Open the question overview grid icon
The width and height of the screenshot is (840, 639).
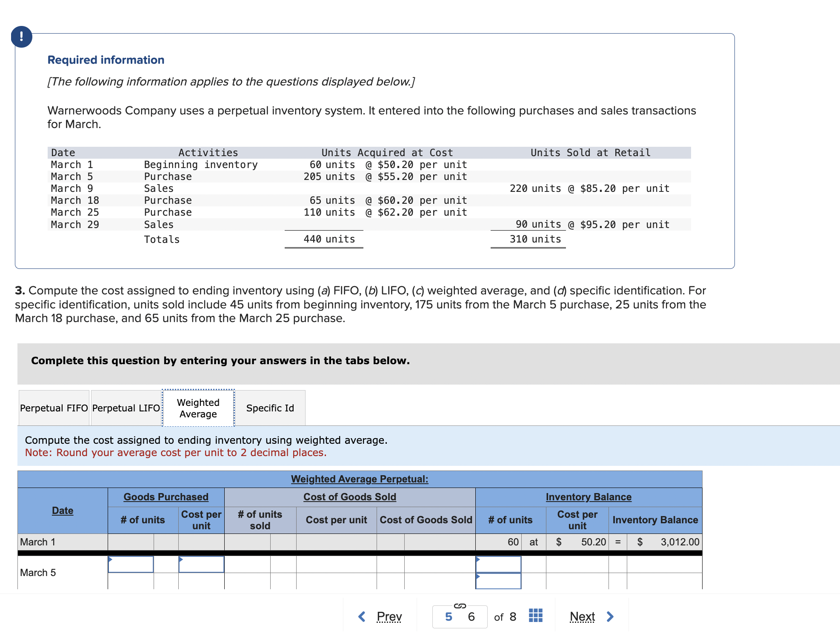tap(535, 615)
